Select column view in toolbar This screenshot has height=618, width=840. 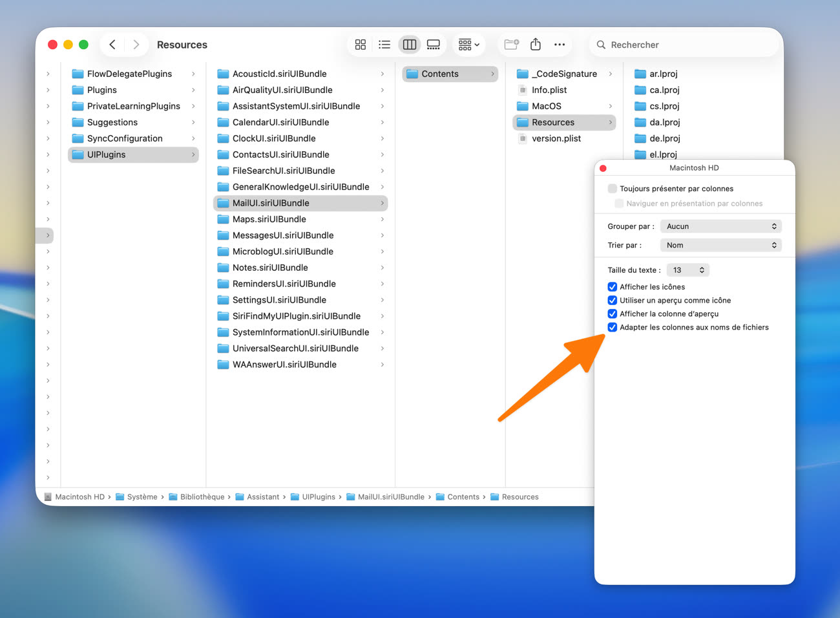click(x=409, y=45)
